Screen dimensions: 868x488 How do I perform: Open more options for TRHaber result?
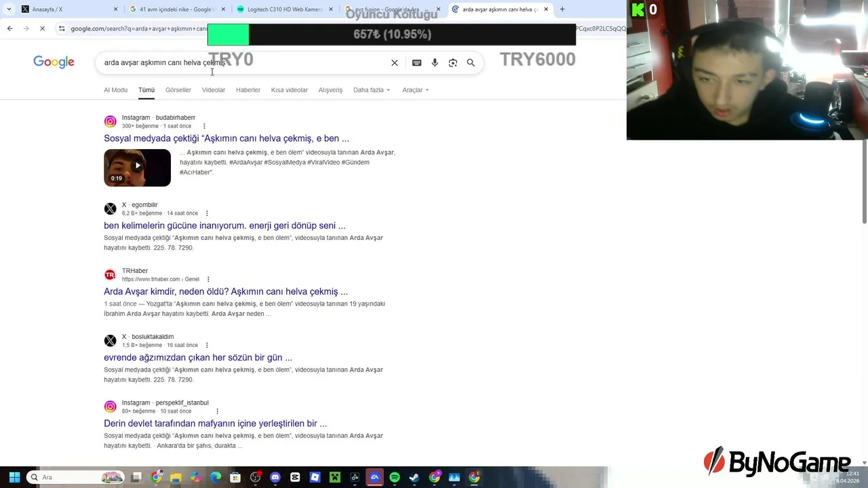(x=208, y=279)
